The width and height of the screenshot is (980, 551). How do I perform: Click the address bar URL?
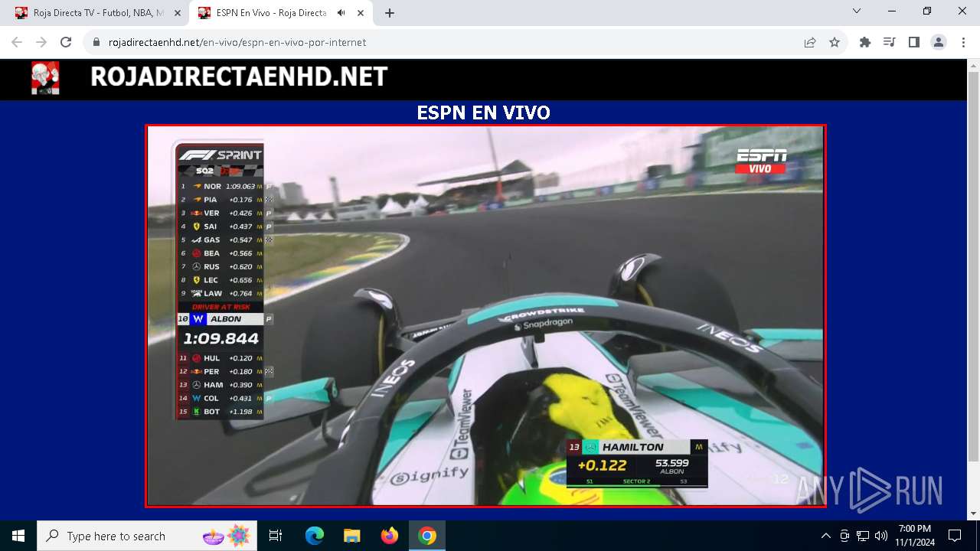click(x=237, y=43)
